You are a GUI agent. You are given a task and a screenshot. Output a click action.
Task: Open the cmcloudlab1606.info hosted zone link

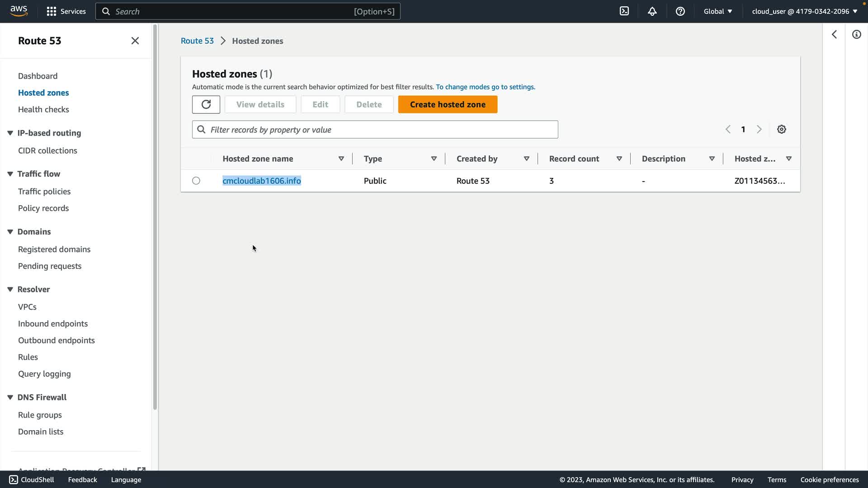point(261,181)
